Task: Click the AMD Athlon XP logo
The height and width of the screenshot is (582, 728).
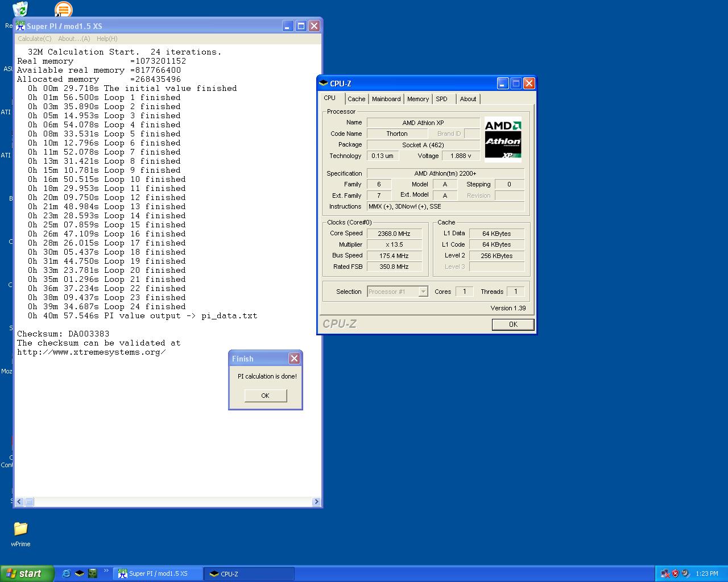Action: tap(503, 140)
